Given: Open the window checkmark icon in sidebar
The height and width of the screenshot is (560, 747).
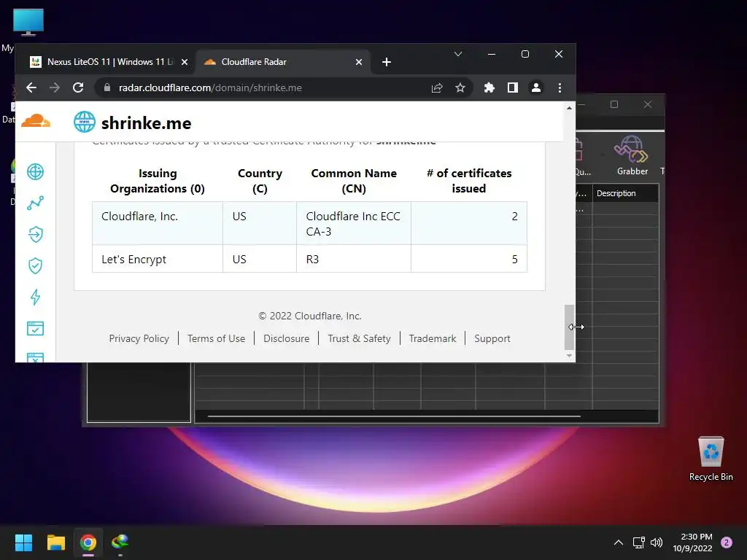Looking at the screenshot, I should point(35,328).
